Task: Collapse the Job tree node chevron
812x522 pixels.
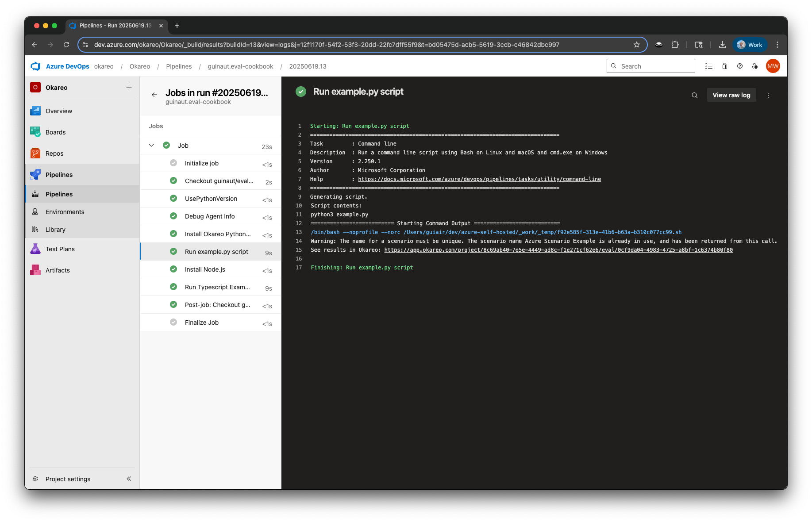Action: tap(151, 146)
